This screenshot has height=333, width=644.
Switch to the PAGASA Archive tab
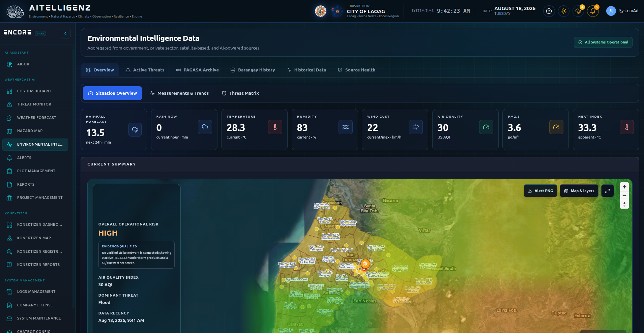point(198,70)
